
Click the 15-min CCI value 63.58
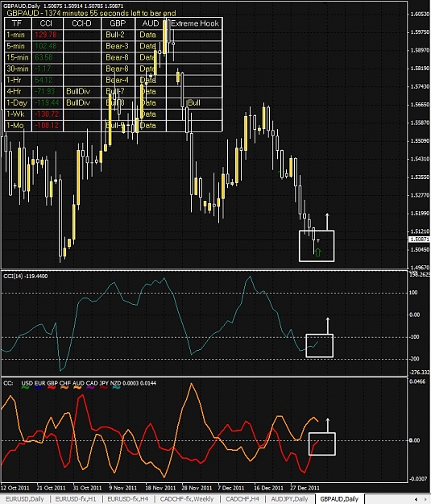click(x=46, y=57)
